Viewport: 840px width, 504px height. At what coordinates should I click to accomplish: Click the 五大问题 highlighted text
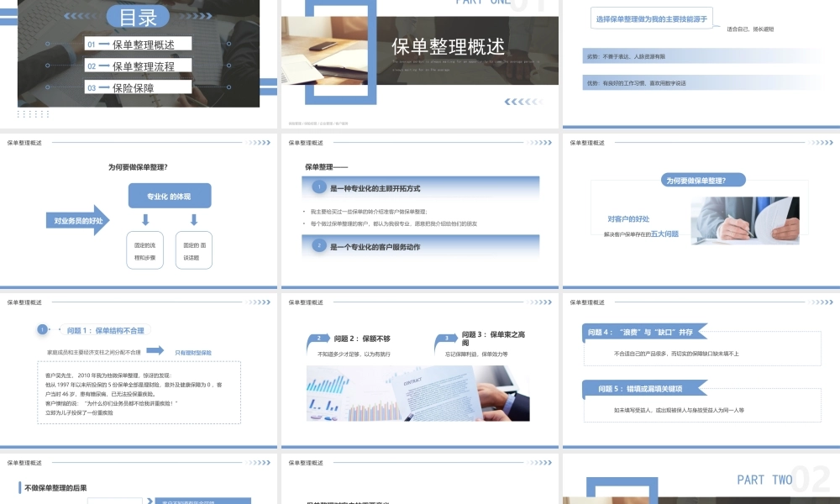coord(664,234)
